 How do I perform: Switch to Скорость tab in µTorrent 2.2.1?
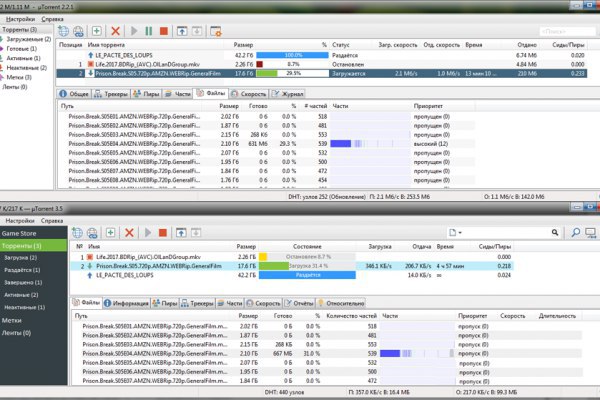point(249,93)
